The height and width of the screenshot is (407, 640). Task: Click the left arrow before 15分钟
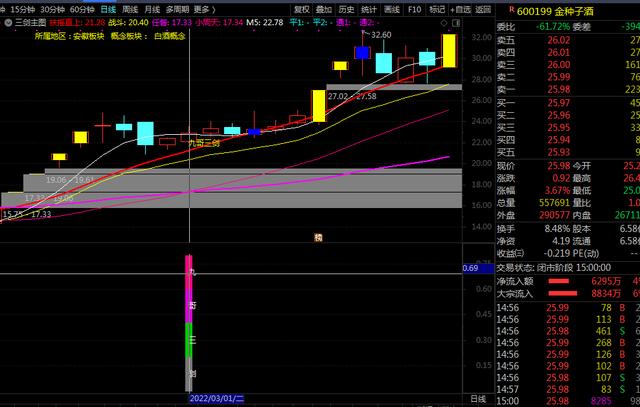coord(4,8)
